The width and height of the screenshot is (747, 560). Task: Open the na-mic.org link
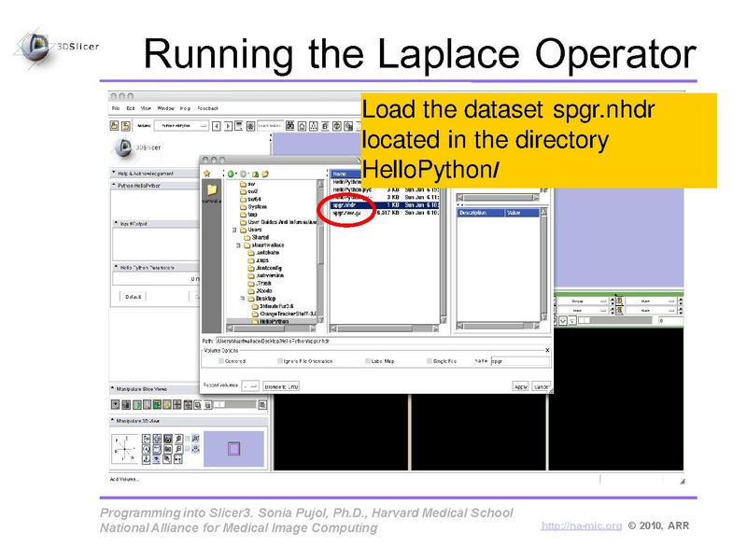[582, 525]
